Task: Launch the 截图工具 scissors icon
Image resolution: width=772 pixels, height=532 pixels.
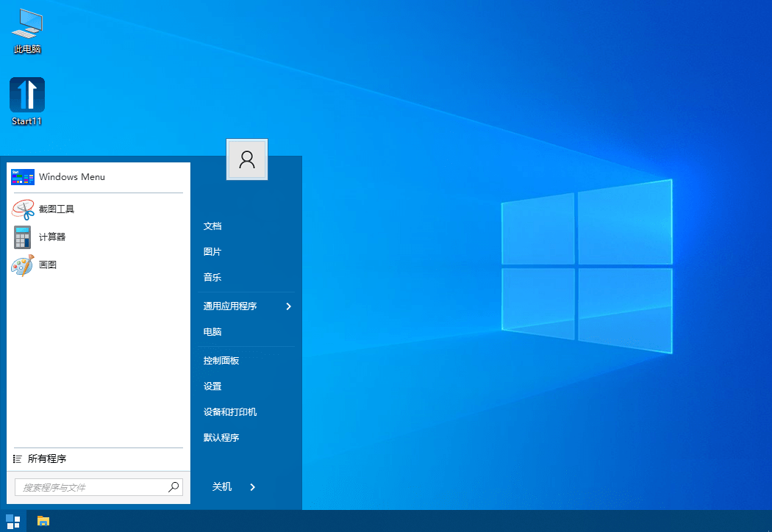Action: 23,209
